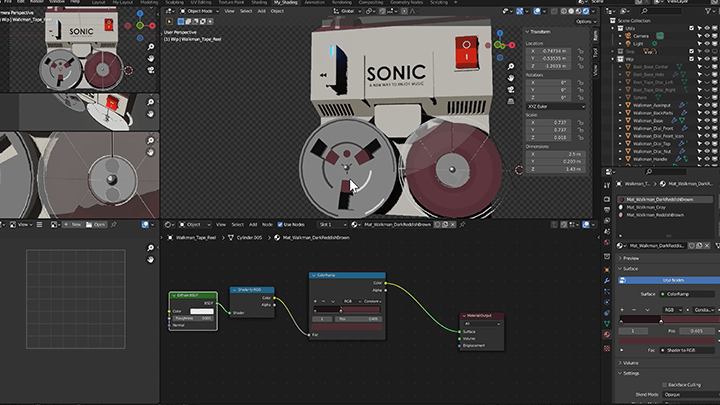Open XYZ Euler rotation mode dropdown
Image resolution: width=720 pixels, height=405 pixels.
point(555,107)
